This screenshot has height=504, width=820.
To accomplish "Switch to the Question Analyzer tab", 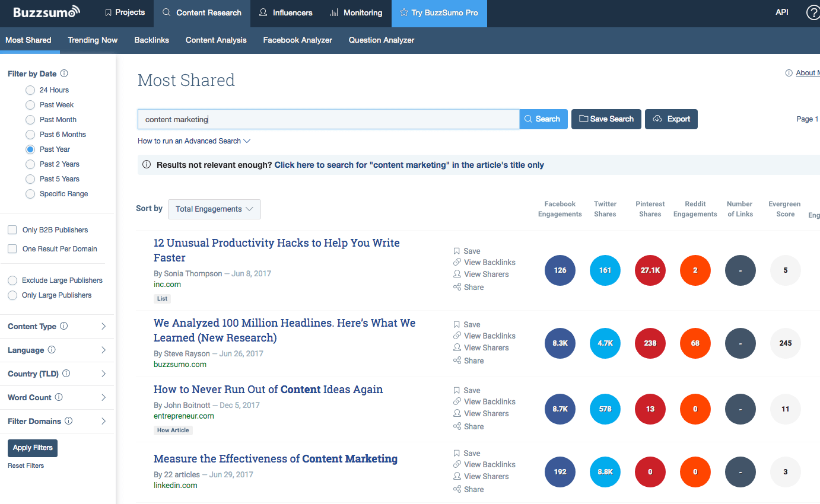I will [x=382, y=40].
